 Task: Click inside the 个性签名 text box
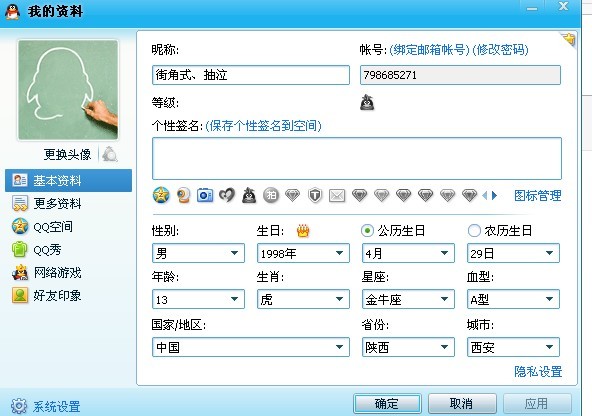pos(357,159)
